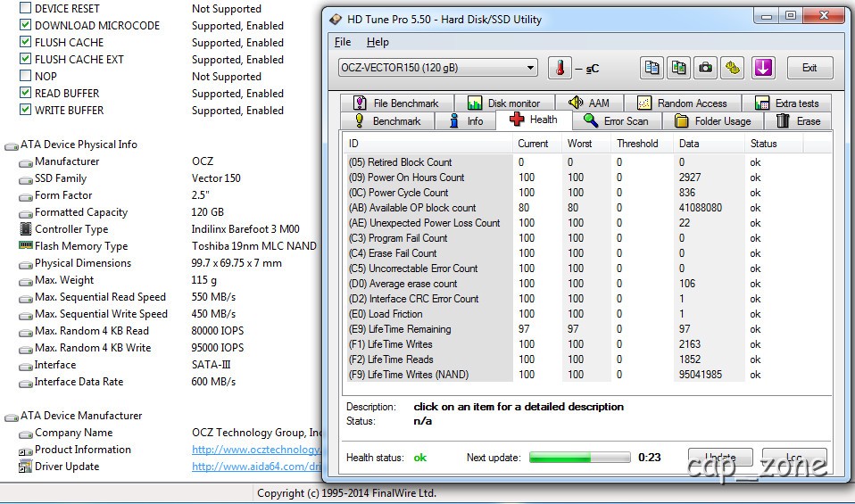Toggle the READ BUFFER checkbox
Viewport: 855px width, 504px height.
[25, 93]
